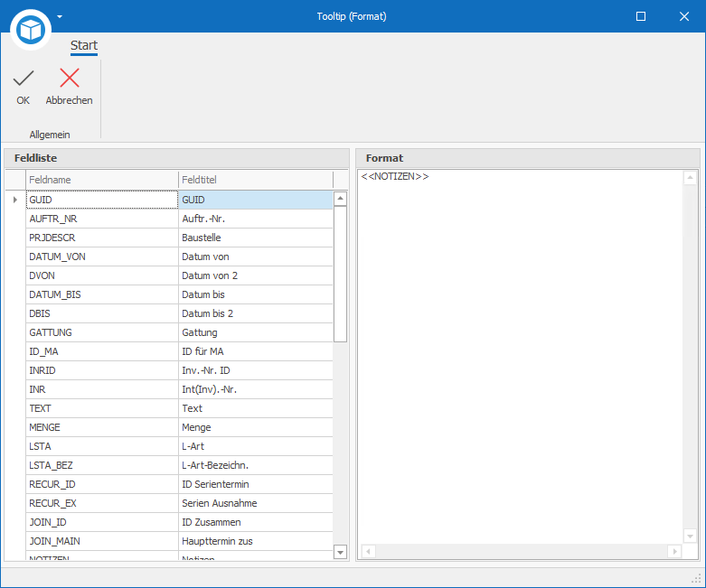Image resolution: width=706 pixels, height=588 pixels.
Task: Select the LSTA field
Action: (102, 446)
